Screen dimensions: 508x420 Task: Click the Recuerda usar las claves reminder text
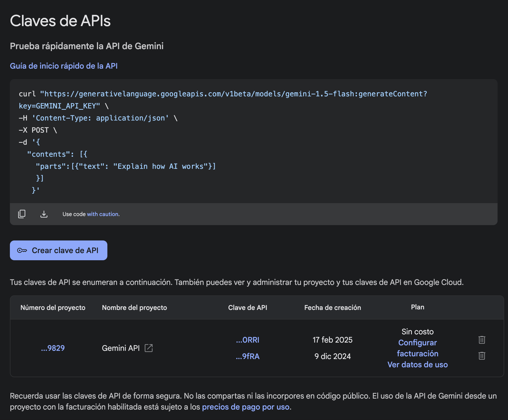(x=253, y=401)
